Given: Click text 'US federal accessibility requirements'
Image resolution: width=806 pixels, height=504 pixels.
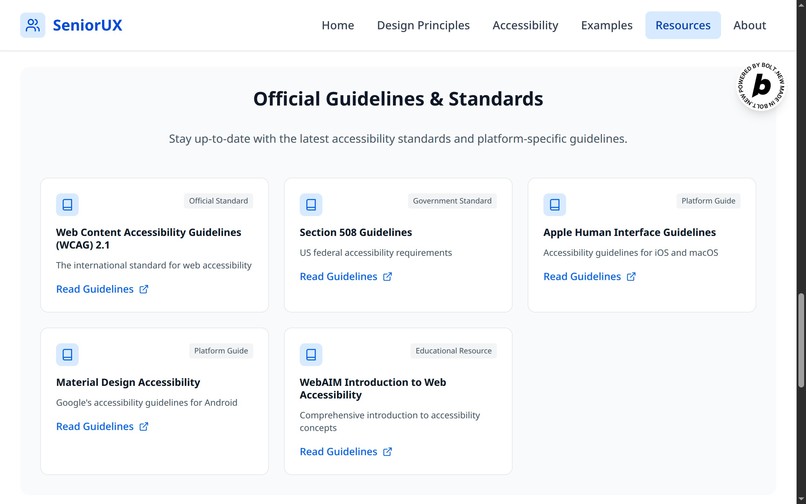Looking at the screenshot, I should click(376, 253).
